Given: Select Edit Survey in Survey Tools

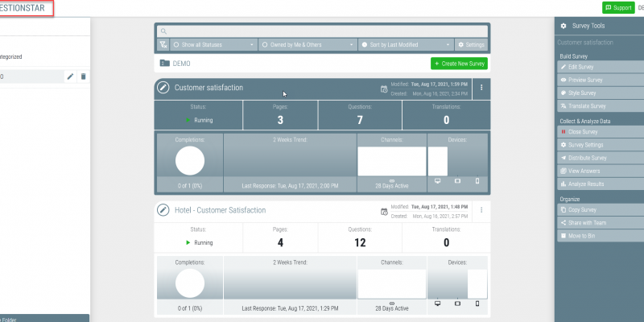Looking at the screenshot, I should point(581,67).
